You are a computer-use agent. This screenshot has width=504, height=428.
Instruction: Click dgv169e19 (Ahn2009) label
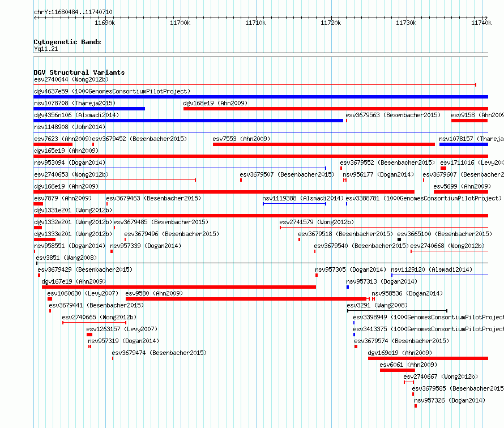tap(400, 353)
